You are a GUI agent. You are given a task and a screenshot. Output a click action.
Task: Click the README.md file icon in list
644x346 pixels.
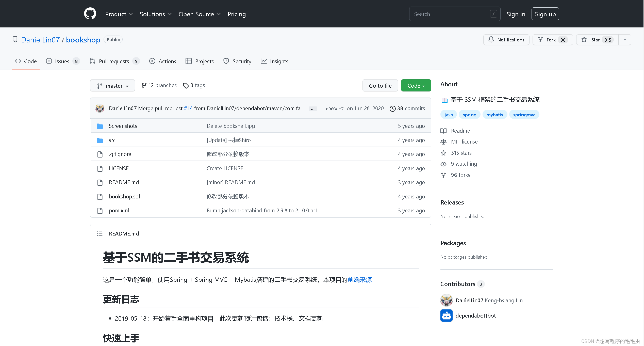100,182
